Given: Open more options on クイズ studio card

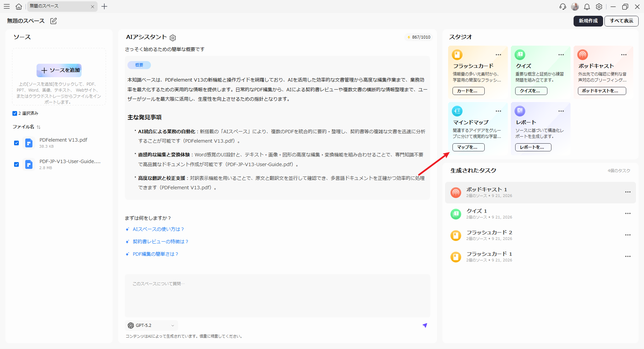Looking at the screenshot, I should click(x=561, y=55).
